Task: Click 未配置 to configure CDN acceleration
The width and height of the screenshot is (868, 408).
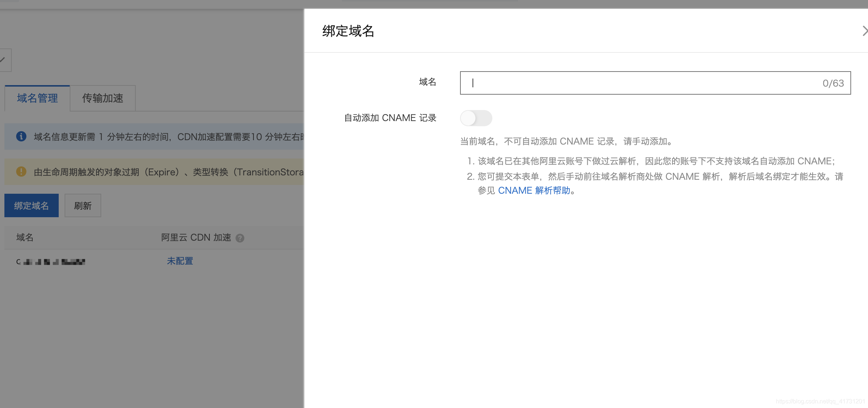Action: pyautogui.click(x=180, y=261)
